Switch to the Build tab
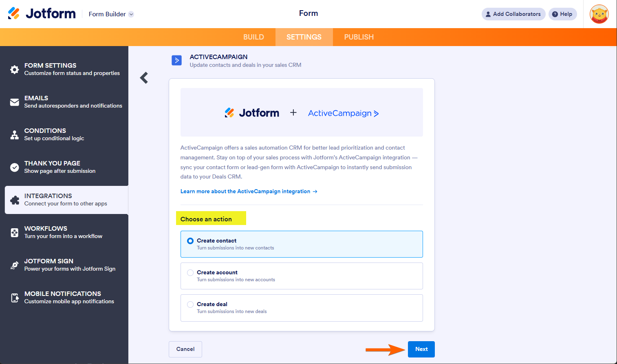The height and width of the screenshot is (364, 617). (x=253, y=37)
